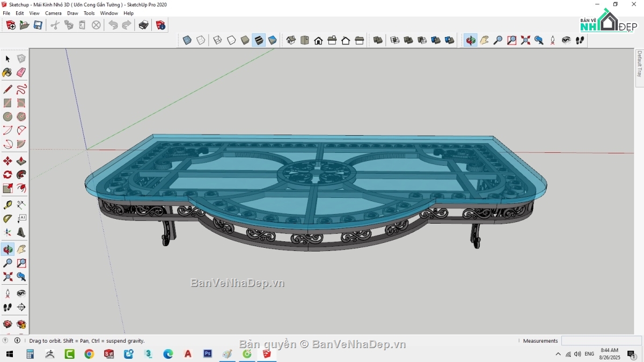The width and height of the screenshot is (644, 362).
Task: Turn on Monochrome face style
Action: [x=273, y=40]
